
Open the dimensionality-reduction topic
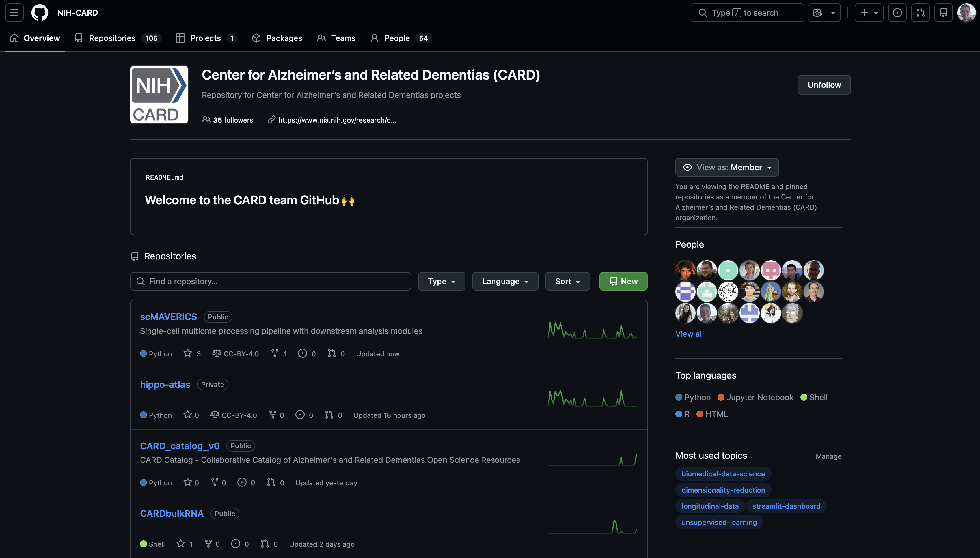pos(723,490)
